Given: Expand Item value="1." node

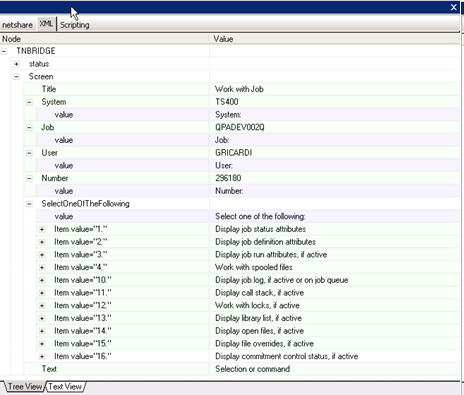Looking at the screenshot, I should (42, 229).
